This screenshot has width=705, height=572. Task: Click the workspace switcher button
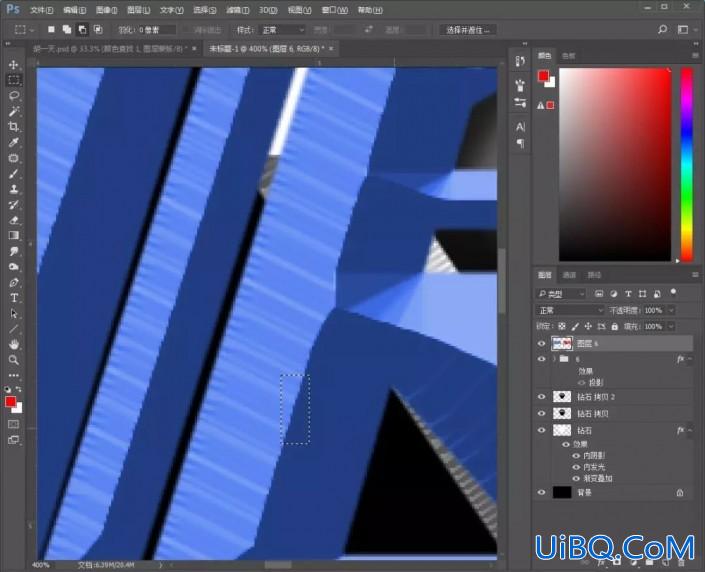click(x=683, y=30)
